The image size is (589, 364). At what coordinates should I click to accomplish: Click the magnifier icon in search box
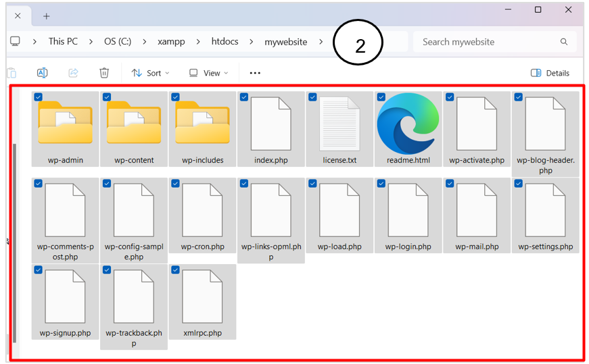(564, 42)
